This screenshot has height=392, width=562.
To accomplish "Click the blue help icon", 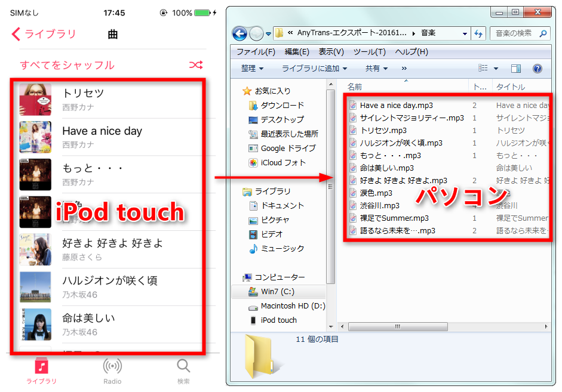I will click(x=538, y=69).
